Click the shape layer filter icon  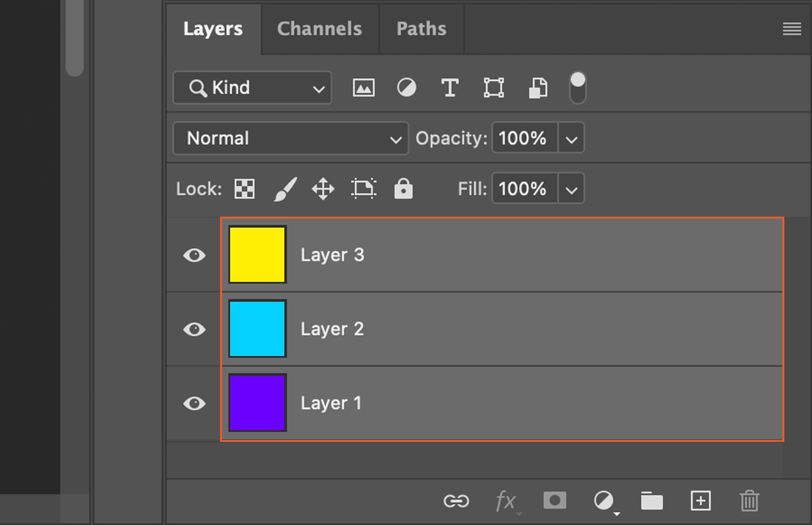(x=493, y=88)
